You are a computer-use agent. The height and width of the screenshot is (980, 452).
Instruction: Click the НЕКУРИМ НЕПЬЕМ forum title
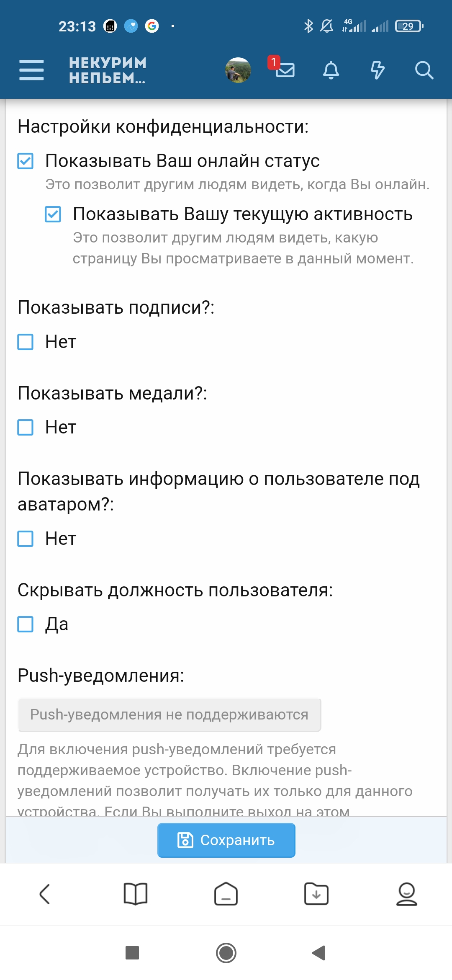[x=107, y=70]
